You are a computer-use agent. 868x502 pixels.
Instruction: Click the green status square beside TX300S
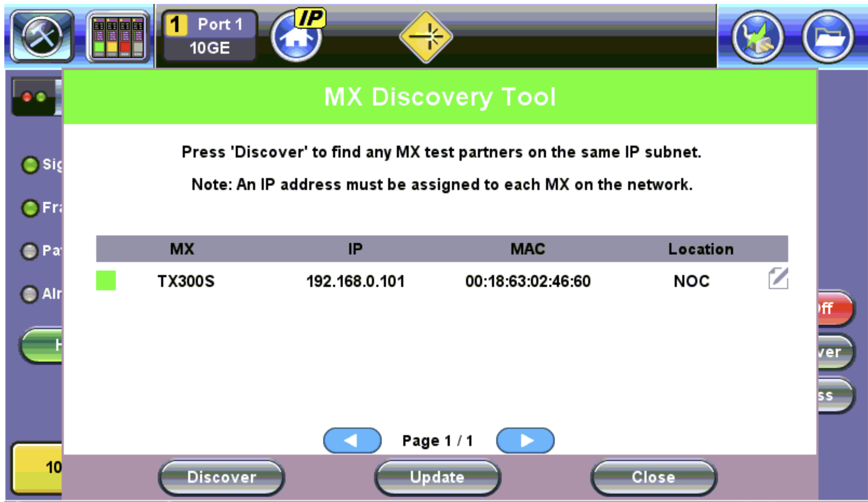pos(106,280)
